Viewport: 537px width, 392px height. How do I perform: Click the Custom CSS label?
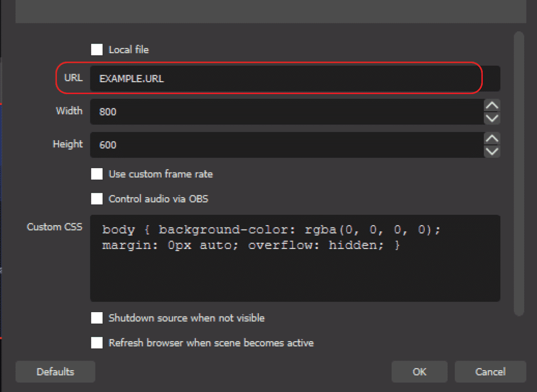pyautogui.click(x=55, y=227)
